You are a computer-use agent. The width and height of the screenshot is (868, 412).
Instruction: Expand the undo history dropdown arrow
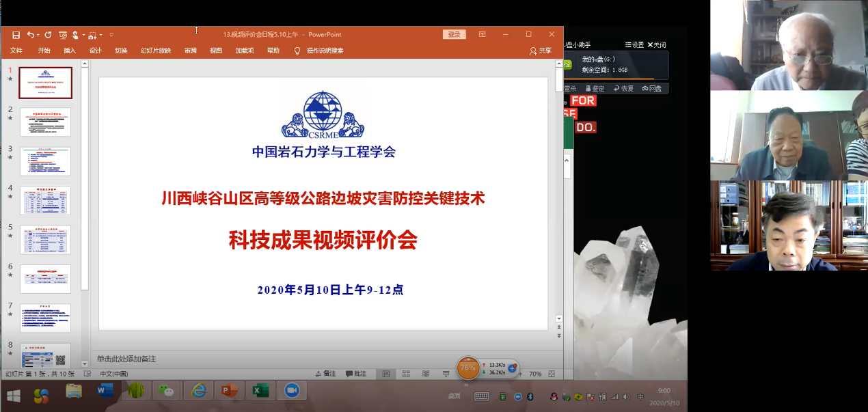38,35
